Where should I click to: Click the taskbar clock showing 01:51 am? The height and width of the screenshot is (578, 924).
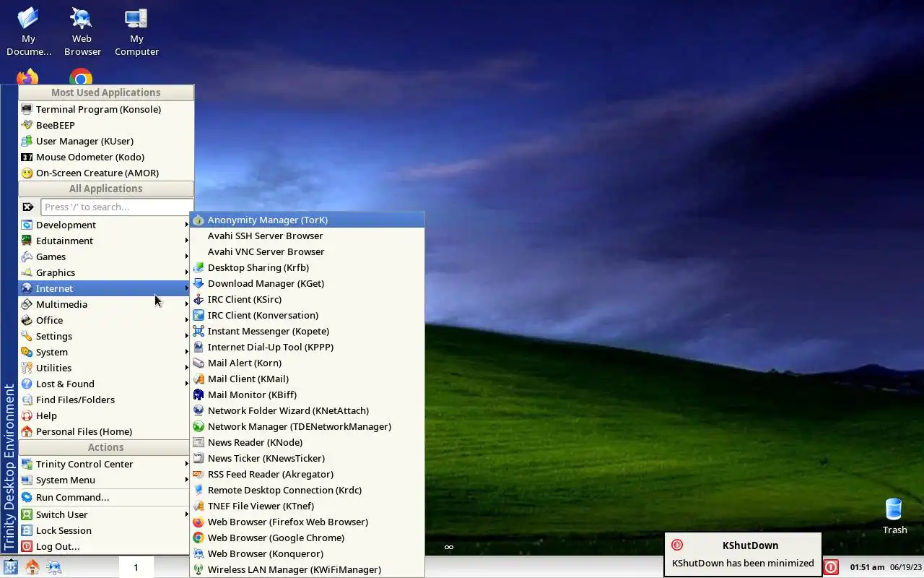tap(867, 567)
